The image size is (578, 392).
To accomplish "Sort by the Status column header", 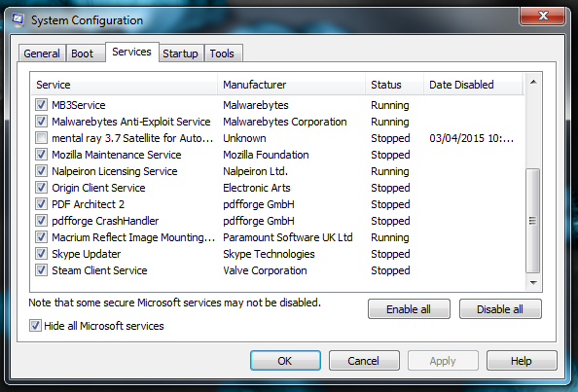I will (394, 85).
